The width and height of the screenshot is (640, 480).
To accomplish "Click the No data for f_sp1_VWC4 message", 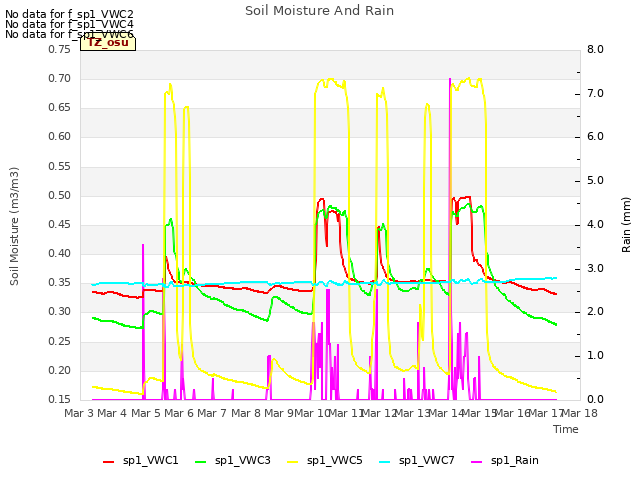I will click(69, 24).
